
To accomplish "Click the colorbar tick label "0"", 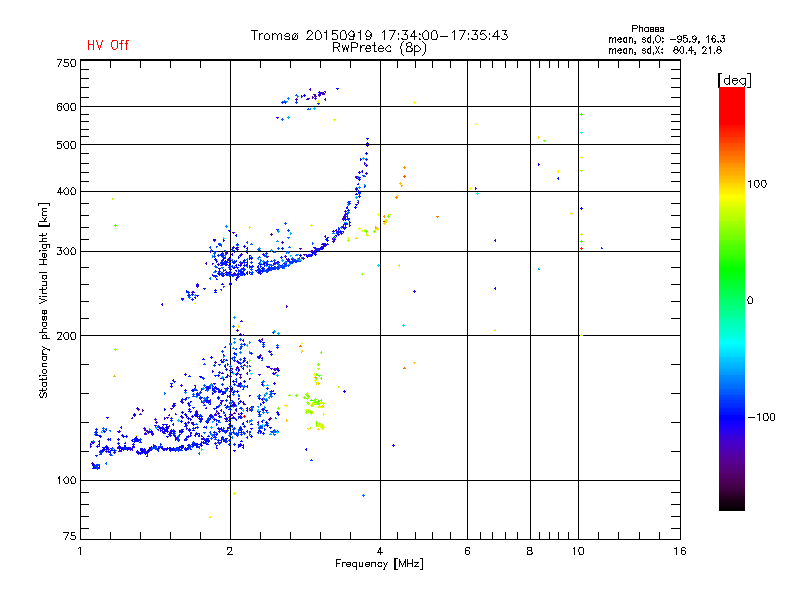I will click(x=750, y=301).
